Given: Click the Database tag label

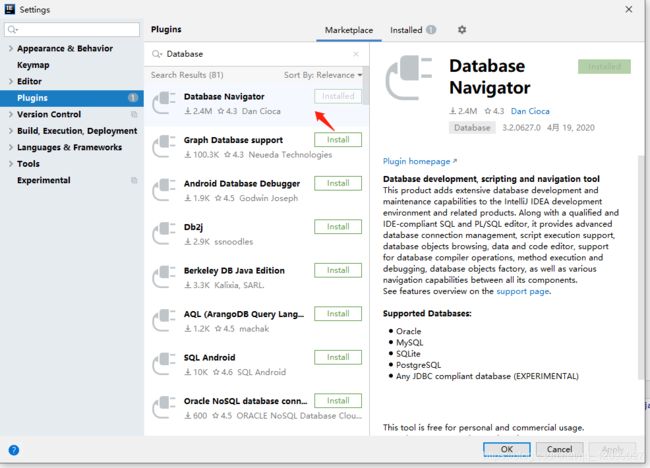Looking at the screenshot, I should [x=472, y=128].
